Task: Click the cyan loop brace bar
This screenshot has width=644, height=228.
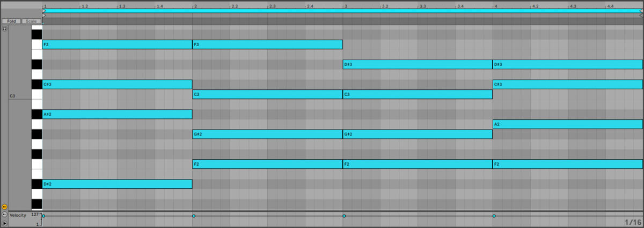Action: (342, 11)
